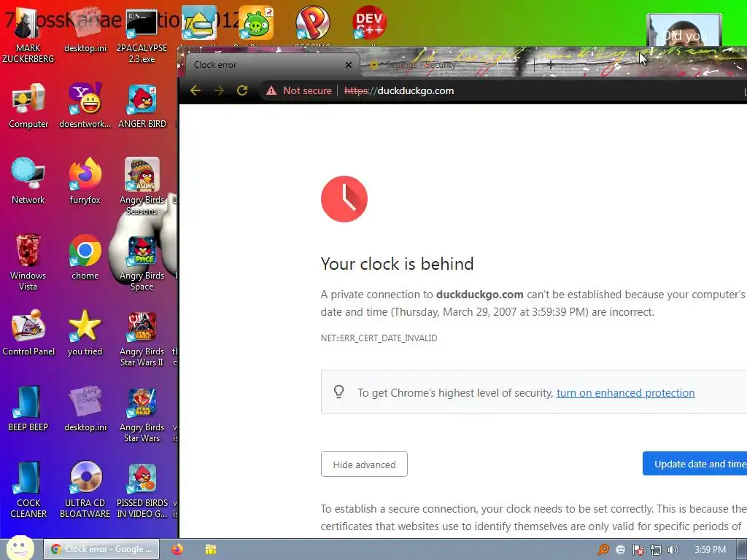Open the red P ball desktop icon

312,23
